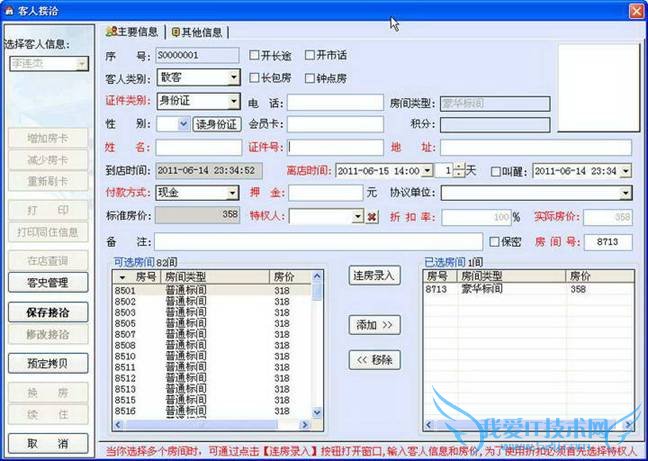The height and width of the screenshot is (461, 648).
Task: Click the available rooms horizontal scroll right arrow
Action: click(x=305, y=425)
